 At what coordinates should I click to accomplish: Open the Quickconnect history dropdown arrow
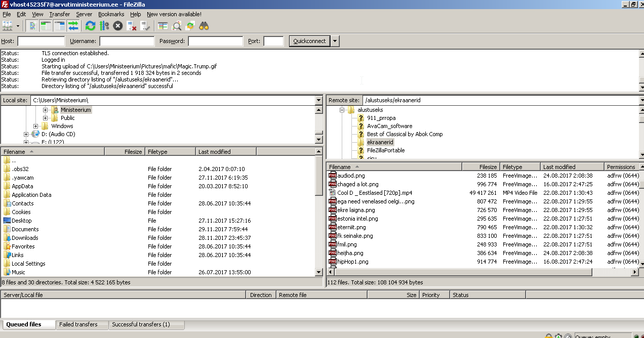click(335, 41)
